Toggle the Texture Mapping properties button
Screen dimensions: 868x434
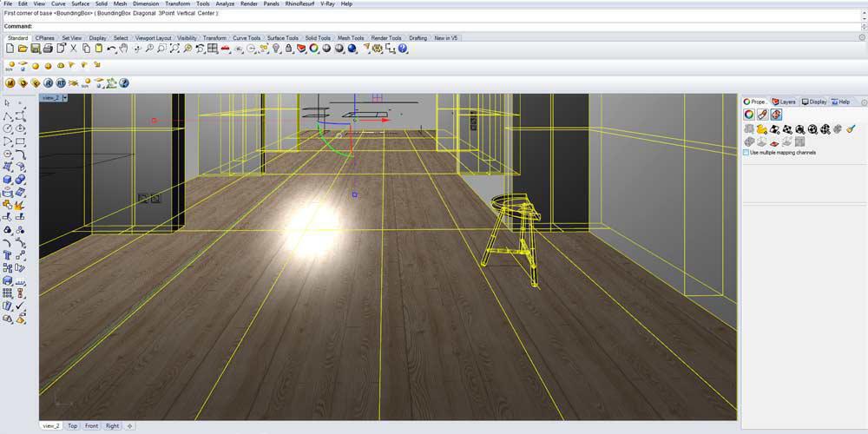[x=776, y=115]
